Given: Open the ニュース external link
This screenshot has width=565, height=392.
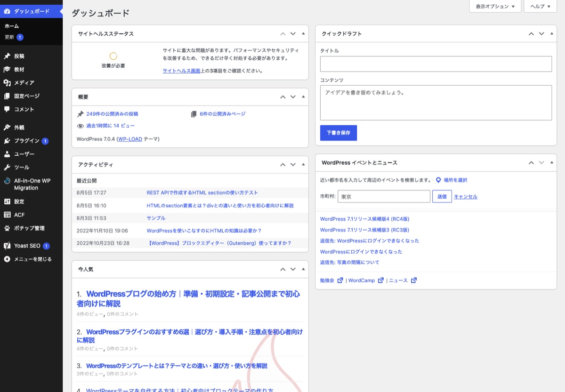Looking at the screenshot, I should [403, 280].
